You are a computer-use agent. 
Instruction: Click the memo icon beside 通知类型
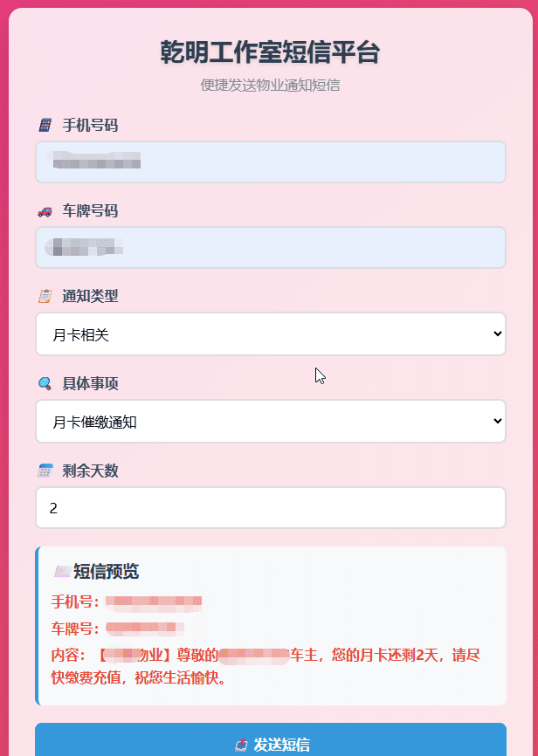coord(43,296)
